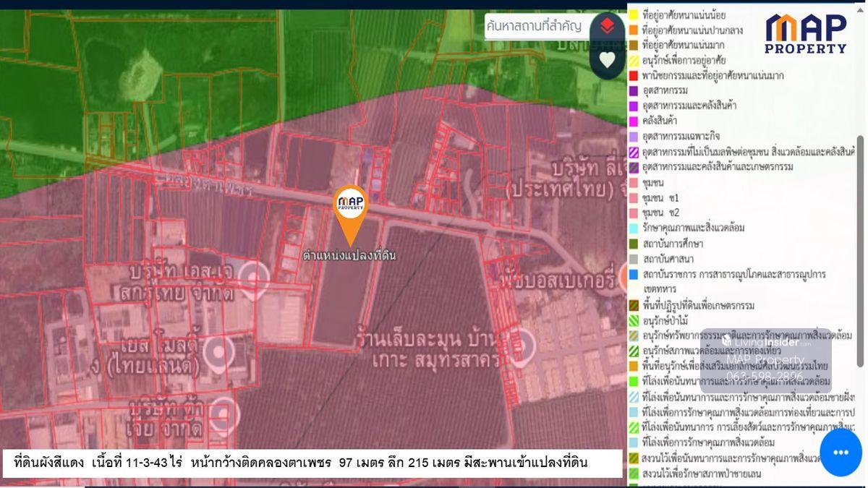The width and height of the screenshot is (868, 488).
Task: Click the orange MAP Property location pin
Action: (x=351, y=206)
